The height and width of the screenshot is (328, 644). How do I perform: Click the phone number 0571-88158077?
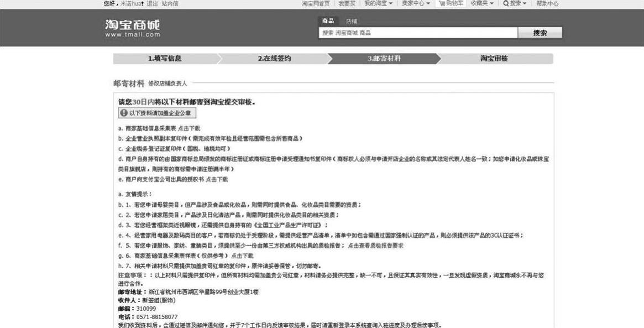click(157, 317)
